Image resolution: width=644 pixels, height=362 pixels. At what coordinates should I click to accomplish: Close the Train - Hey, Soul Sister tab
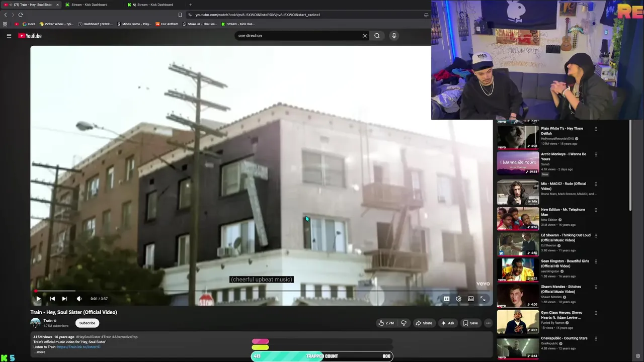click(x=57, y=5)
